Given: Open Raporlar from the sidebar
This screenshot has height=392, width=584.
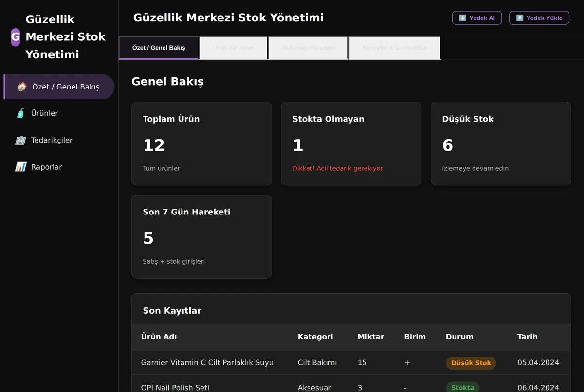Looking at the screenshot, I should point(59,167).
